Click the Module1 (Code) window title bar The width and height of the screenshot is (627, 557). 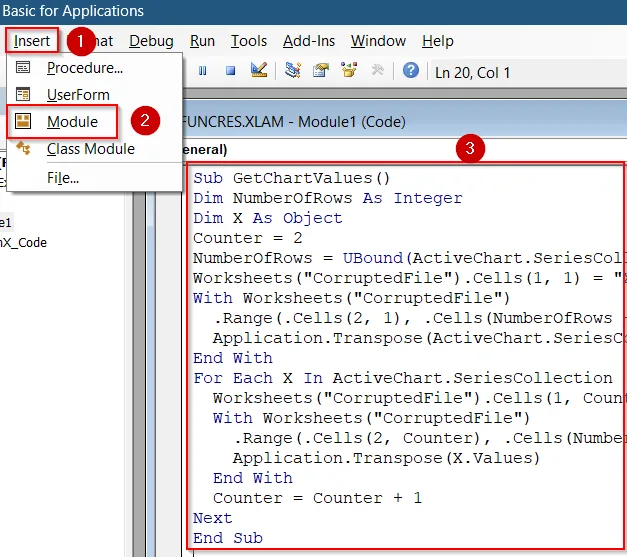(404, 122)
